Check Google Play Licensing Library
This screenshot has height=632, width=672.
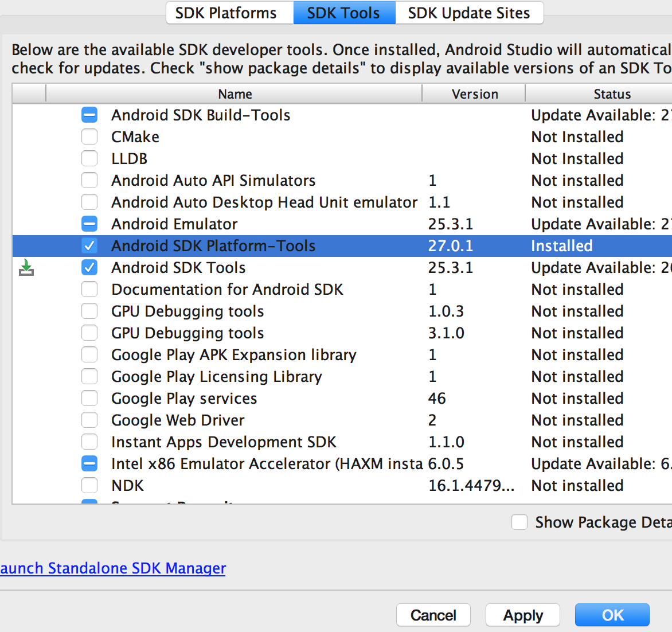tap(89, 376)
